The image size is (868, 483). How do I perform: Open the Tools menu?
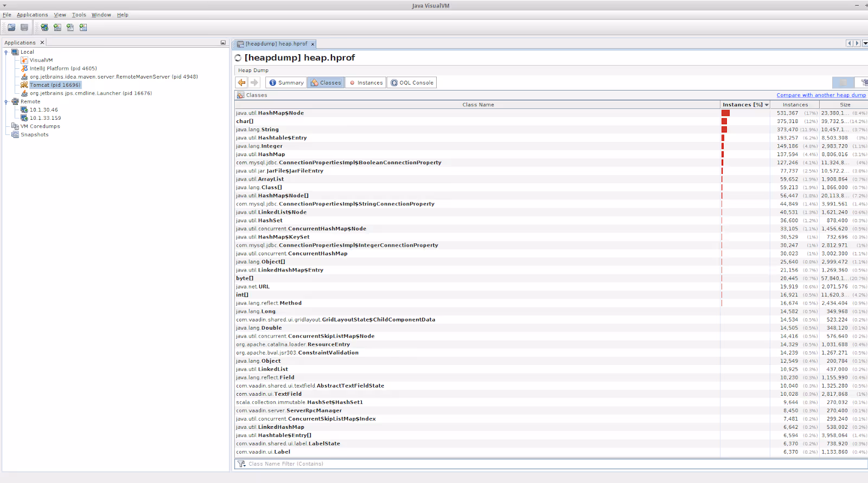pos(79,15)
